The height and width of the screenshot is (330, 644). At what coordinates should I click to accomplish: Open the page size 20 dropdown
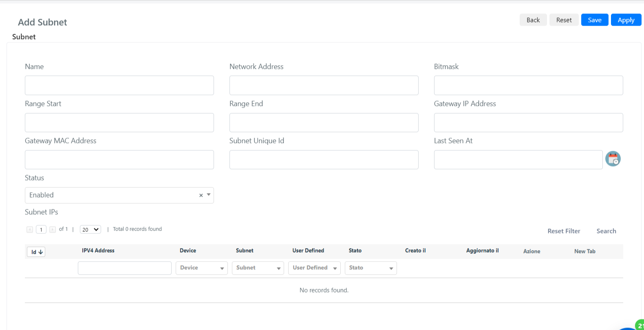tap(90, 229)
